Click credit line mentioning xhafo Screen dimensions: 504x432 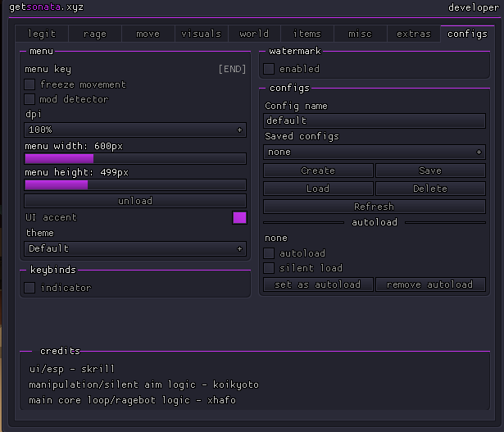tap(133, 400)
